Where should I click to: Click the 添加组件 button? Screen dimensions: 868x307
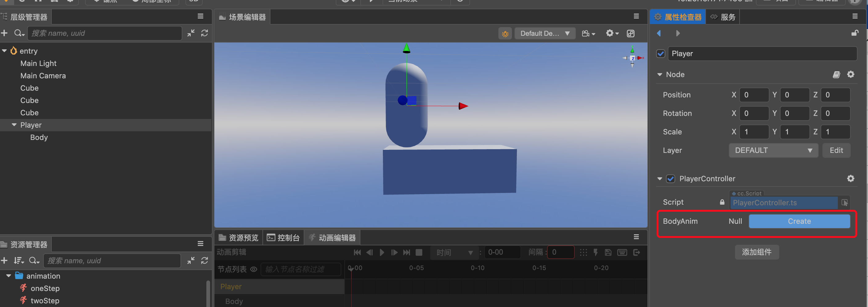click(757, 252)
